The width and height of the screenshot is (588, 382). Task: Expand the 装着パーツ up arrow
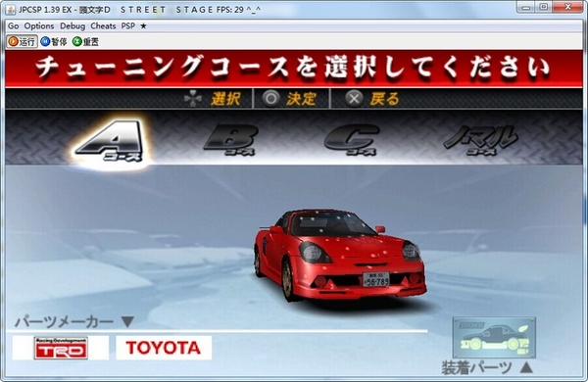(x=526, y=367)
